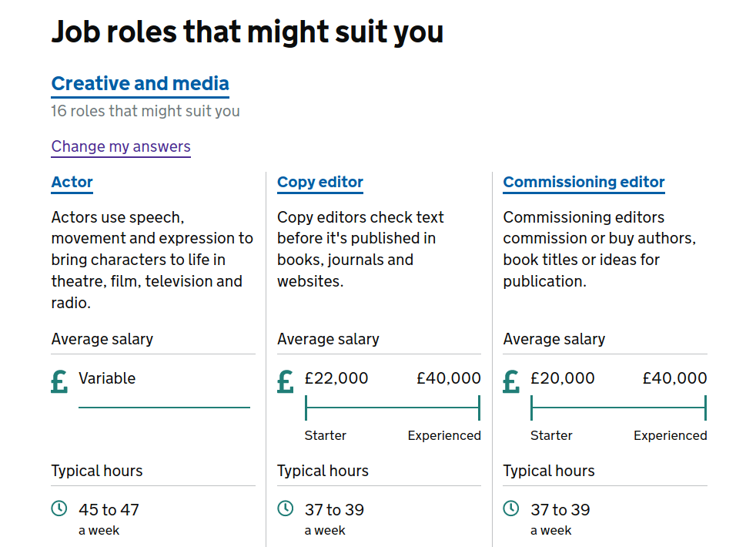Click the Actor job description paragraph

point(152,260)
